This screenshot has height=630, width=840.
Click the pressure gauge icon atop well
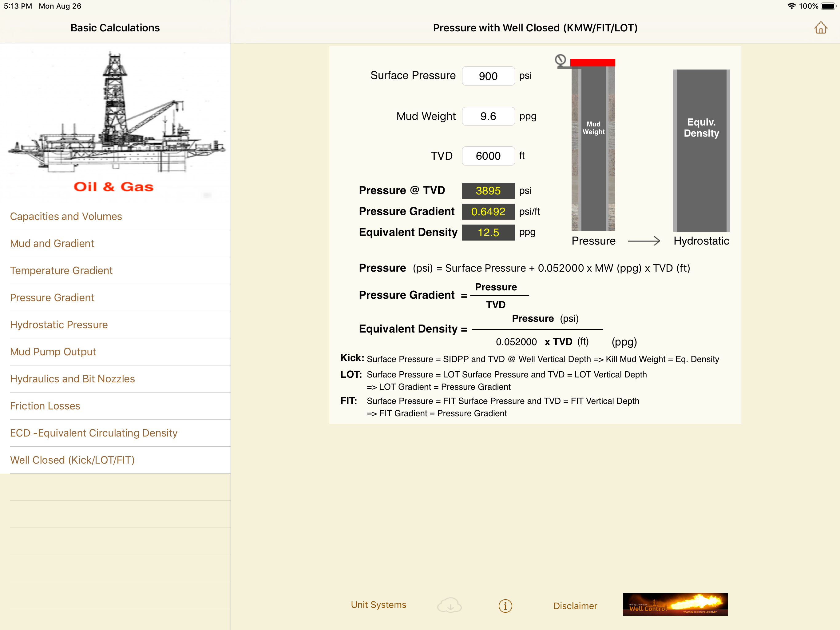click(x=561, y=60)
